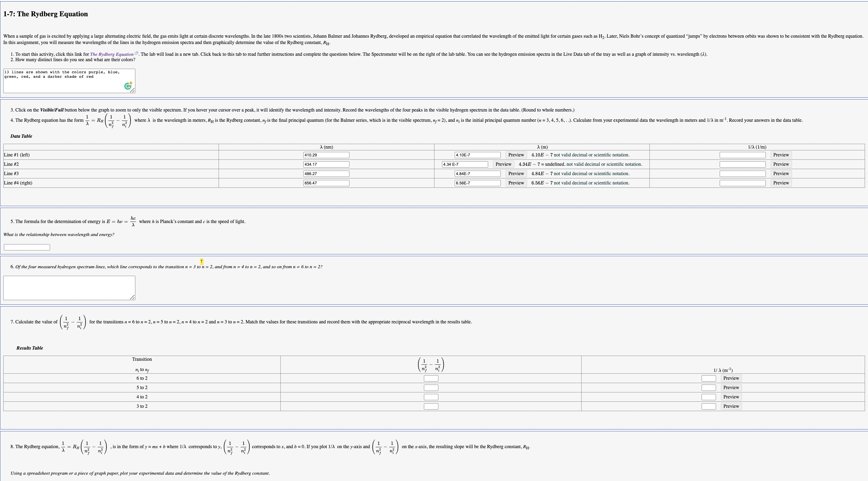Click the "6 to 2" transition cell
This screenshot has height=481, width=868.
[142, 378]
